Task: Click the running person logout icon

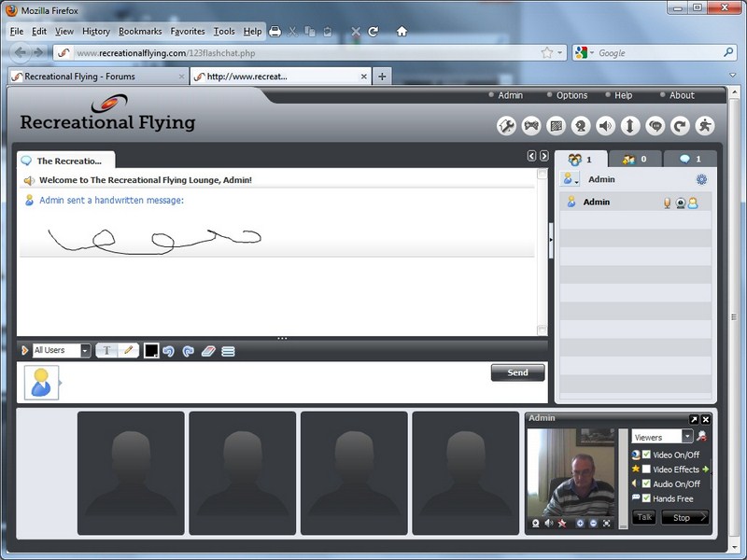Action: click(x=705, y=126)
